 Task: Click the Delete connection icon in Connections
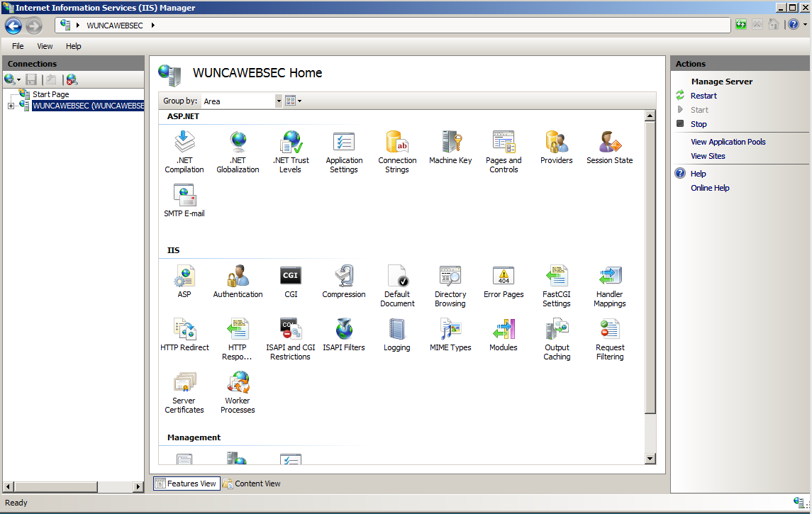point(72,79)
